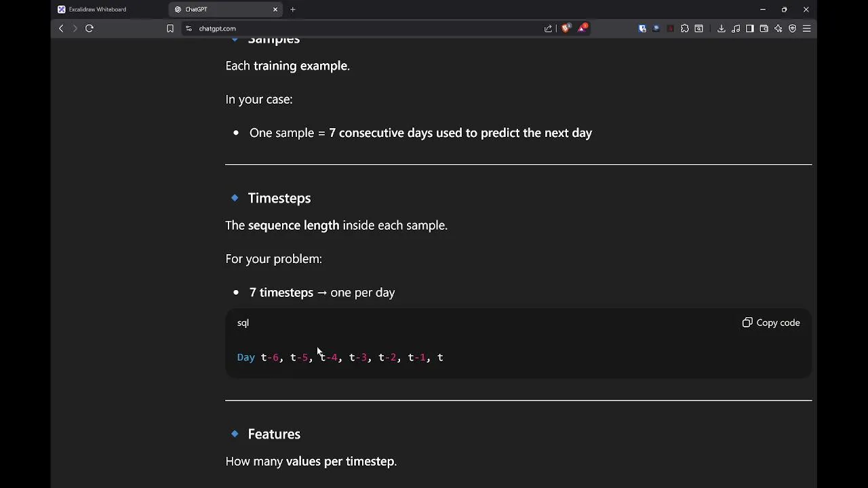Open the Brave Wallet icon
This screenshot has width=868, height=488.
(764, 28)
